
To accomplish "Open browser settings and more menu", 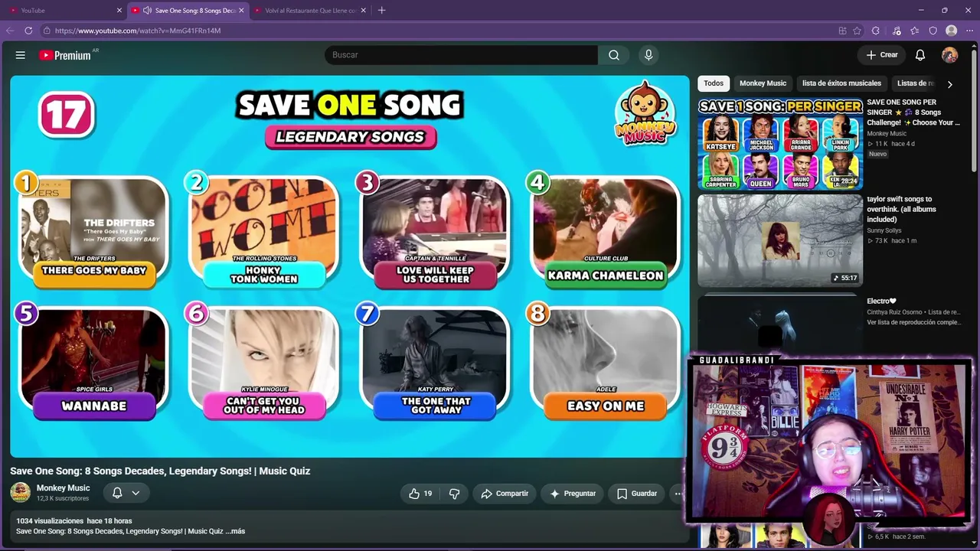I will 969,31.
